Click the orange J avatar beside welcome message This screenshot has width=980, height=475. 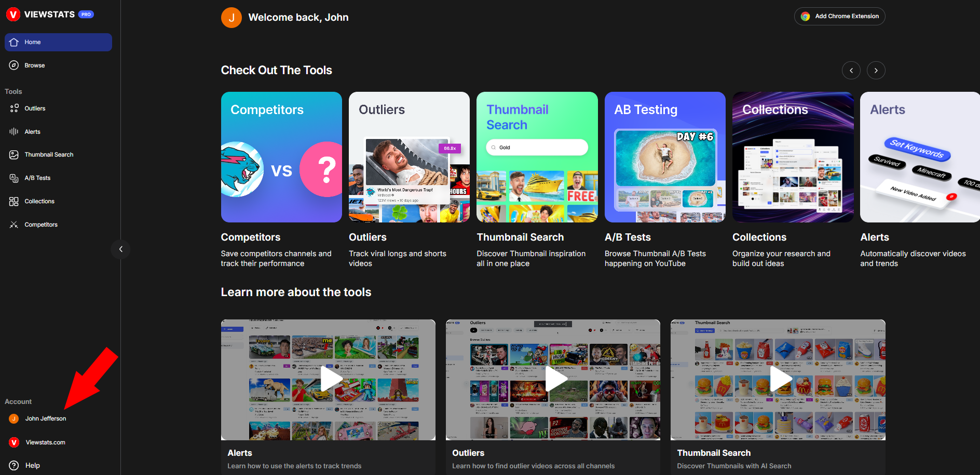click(232, 18)
